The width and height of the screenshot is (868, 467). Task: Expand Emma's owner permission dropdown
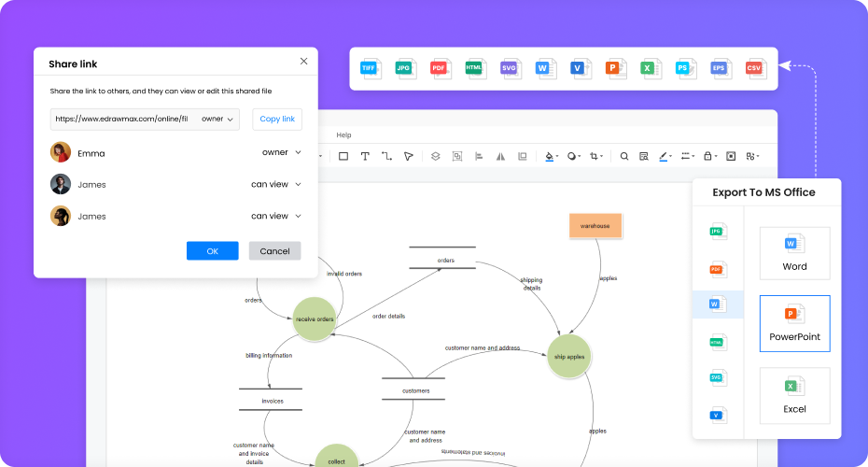point(281,152)
